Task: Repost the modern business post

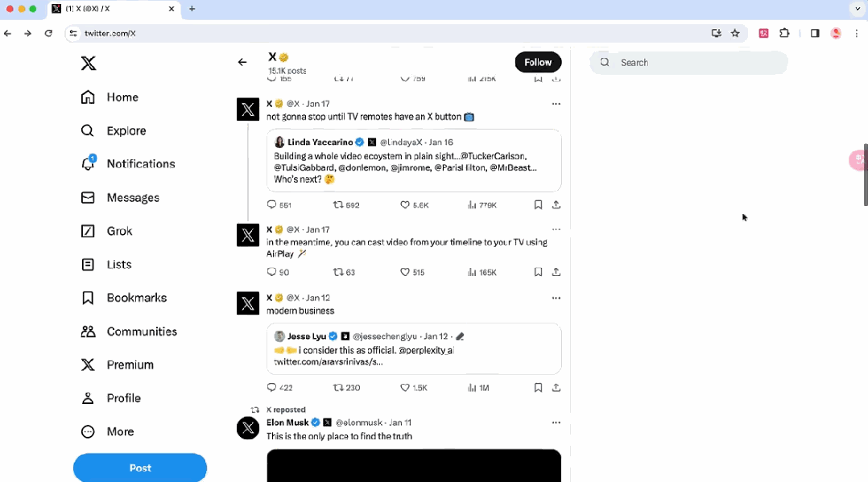Action: point(346,388)
